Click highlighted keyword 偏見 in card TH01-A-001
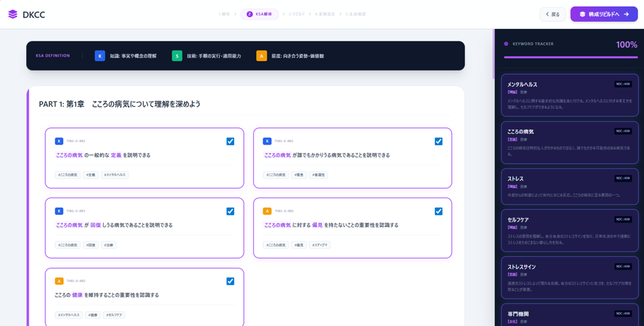The image size is (644, 326). [317, 225]
